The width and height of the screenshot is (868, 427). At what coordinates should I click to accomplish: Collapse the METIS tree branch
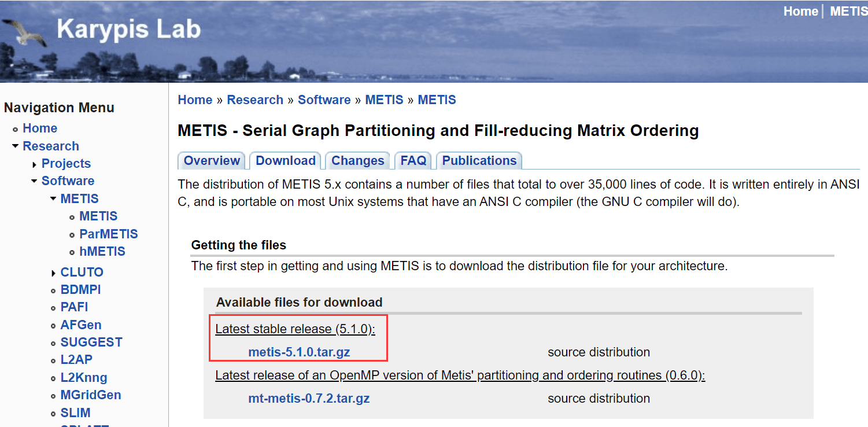53,198
